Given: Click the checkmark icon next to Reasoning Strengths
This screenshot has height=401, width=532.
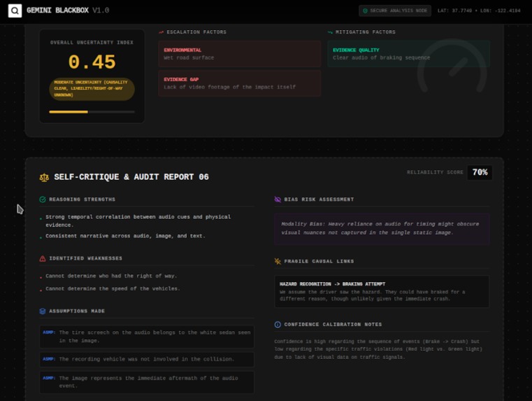Looking at the screenshot, I should coord(43,199).
